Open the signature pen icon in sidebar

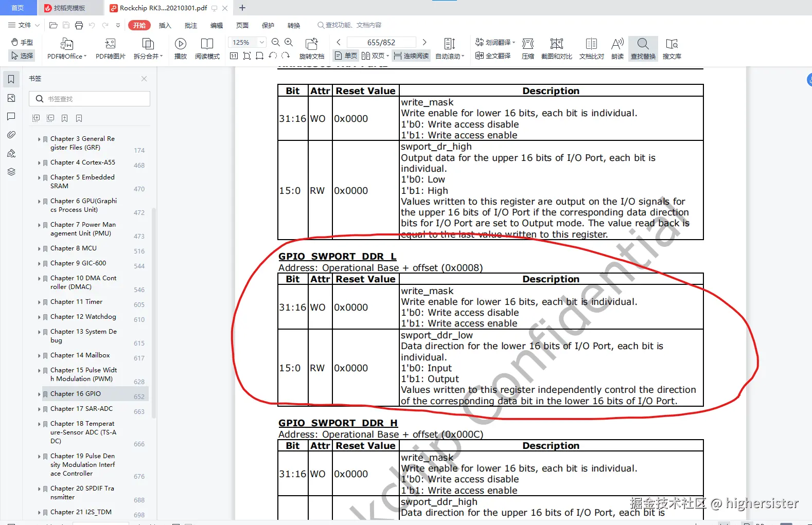(x=11, y=153)
